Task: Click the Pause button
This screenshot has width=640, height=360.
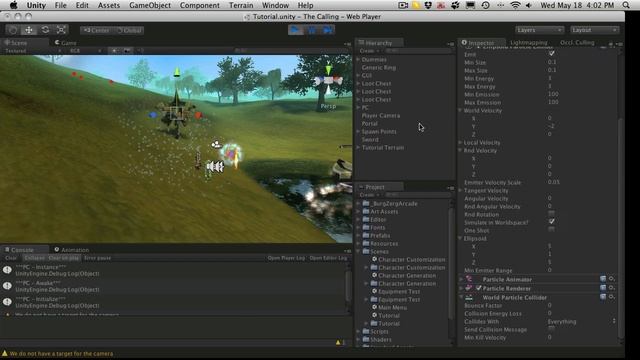Action: pyautogui.click(x=312, y=30)
